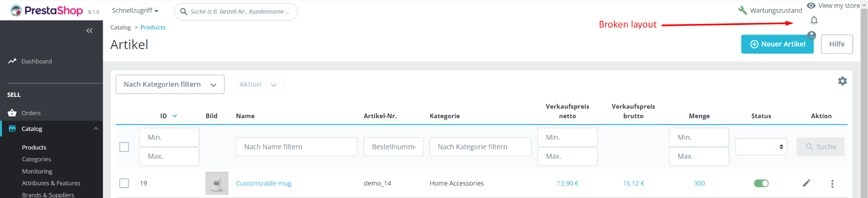Open more actions menu for Customizable mug
Image resolution: width=868 pixels, height=198 pixels.
click(832, 184)
